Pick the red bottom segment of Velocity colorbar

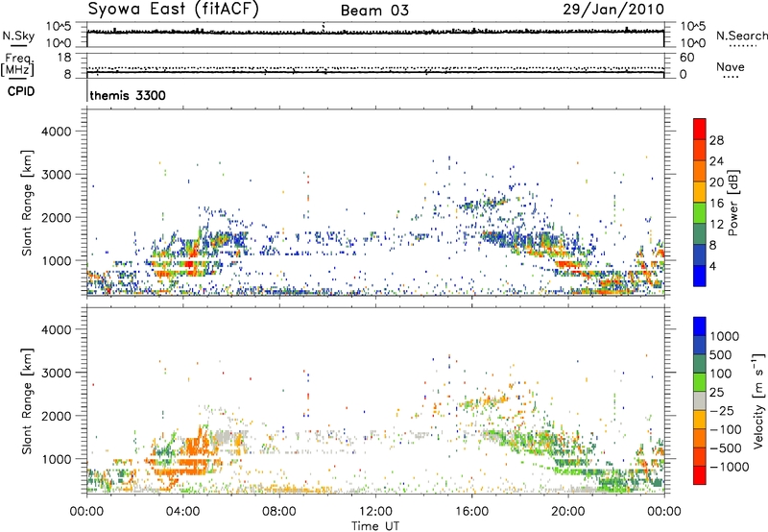click(x=700, y=475)
